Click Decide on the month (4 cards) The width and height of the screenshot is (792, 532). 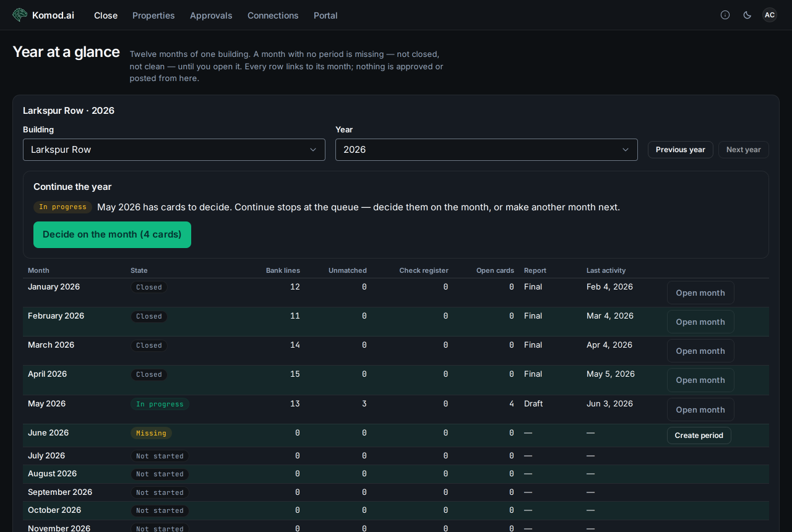point(112,234)
